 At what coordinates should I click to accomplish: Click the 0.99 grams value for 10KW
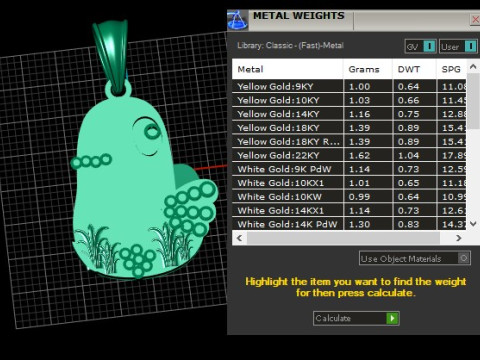pyautogui.click(x=359, y=197)
